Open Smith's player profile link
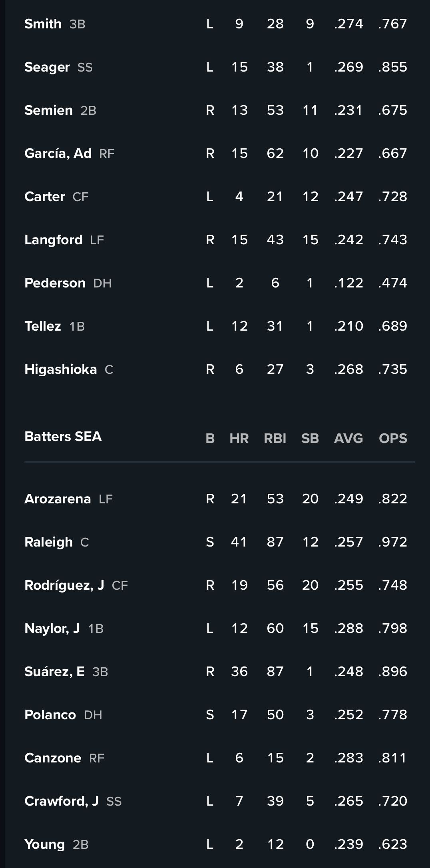430x868 pixels. coord(43,24)
